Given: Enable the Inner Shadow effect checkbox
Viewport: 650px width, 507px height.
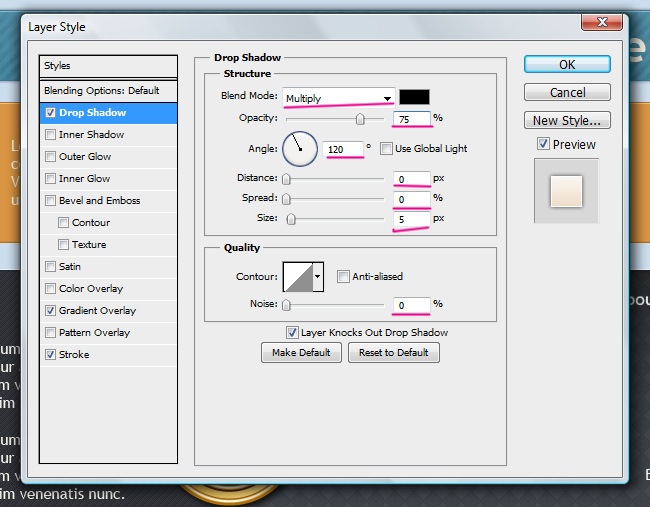Looking at the screenshot, I should click(51, 135).
